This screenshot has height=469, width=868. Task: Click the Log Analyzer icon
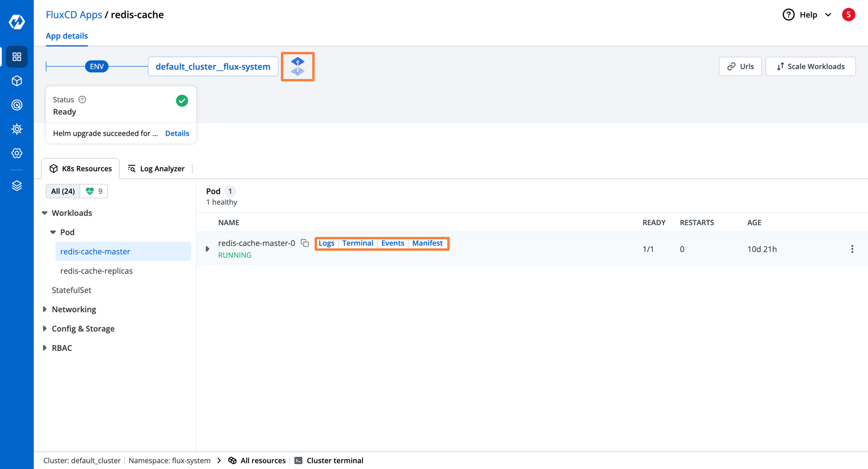click(131, 169)
